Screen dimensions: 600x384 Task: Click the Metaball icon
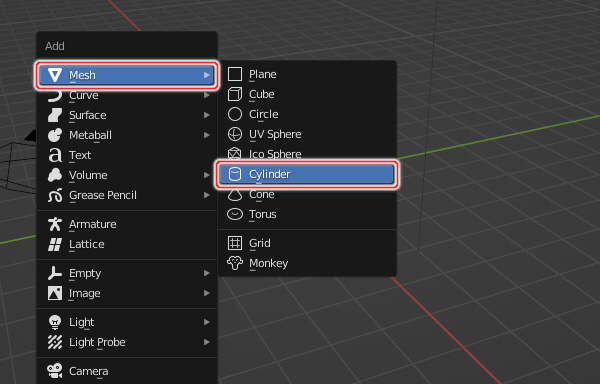55,135
